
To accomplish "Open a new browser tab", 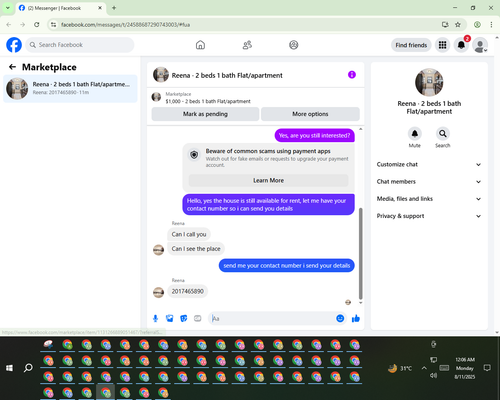I will pyautogui.click(x=114, y=8).
